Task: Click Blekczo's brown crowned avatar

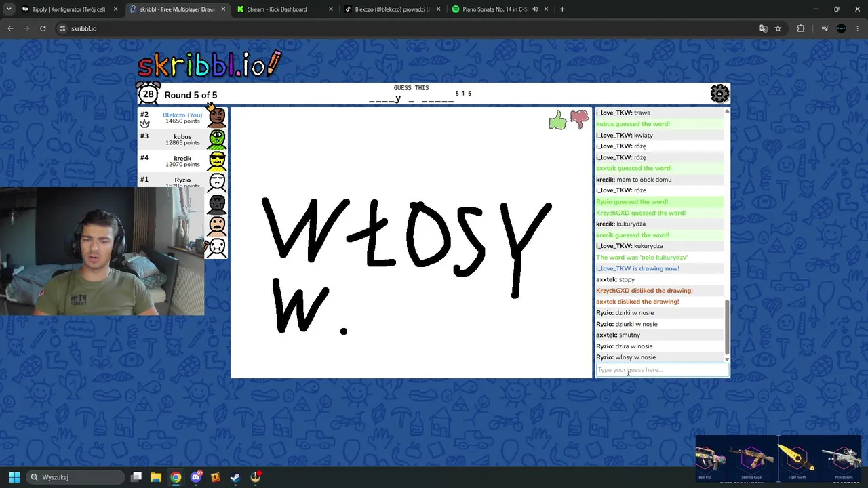Action: [216, 117]
